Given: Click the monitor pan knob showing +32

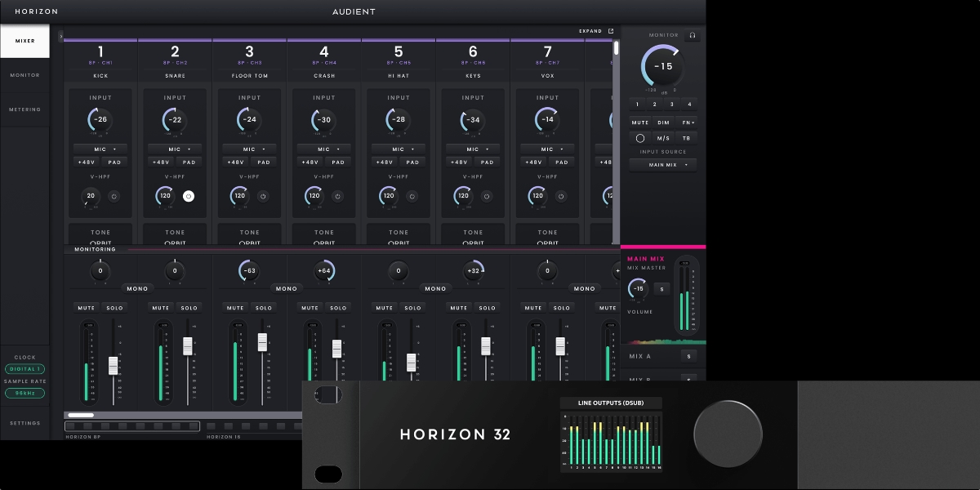Looking at the screenshot, I should pyautogui.click(x=473, y=270).
